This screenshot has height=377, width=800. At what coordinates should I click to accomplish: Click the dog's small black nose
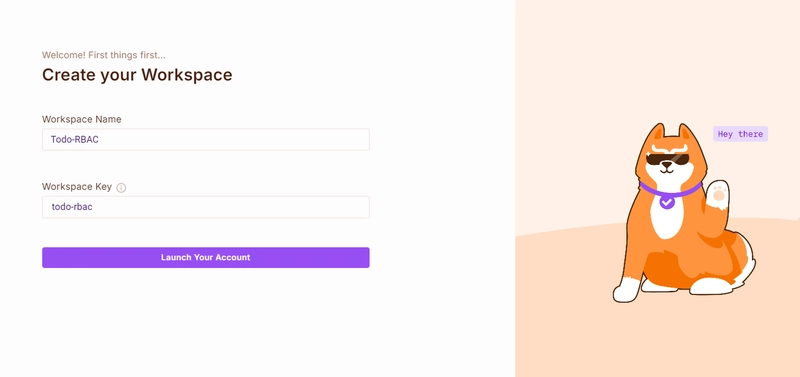click(x=667, y=165)
